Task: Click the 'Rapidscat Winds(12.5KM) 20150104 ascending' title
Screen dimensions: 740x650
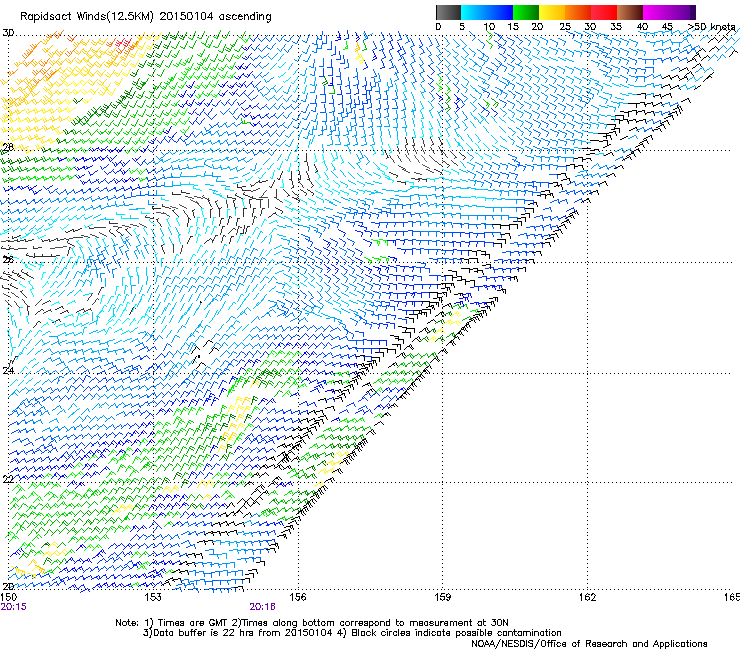Action: (x=146, y=17)
